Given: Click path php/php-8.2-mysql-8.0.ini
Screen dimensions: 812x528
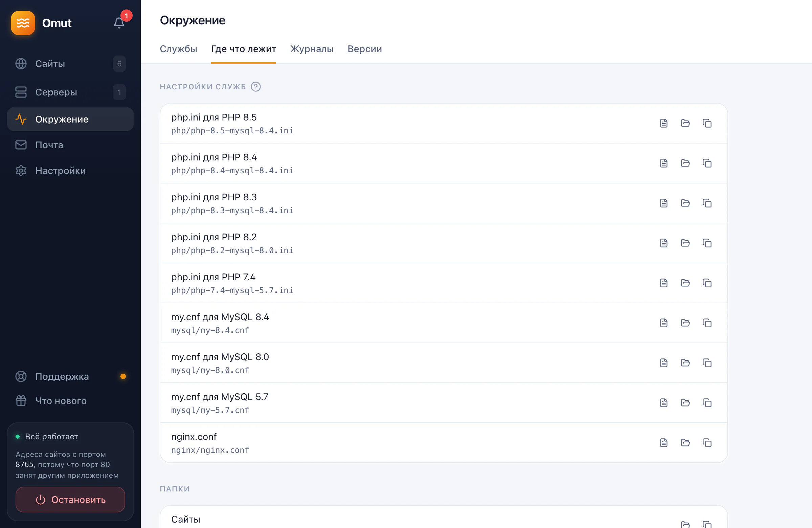Looking at the screenshot, I should pyautogui.click(x=232, y=250).
